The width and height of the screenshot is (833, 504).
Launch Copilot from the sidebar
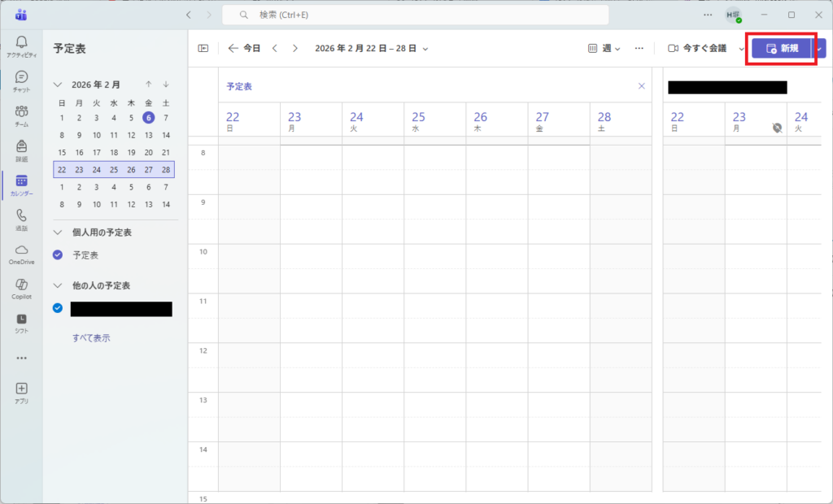click(21, 288)
